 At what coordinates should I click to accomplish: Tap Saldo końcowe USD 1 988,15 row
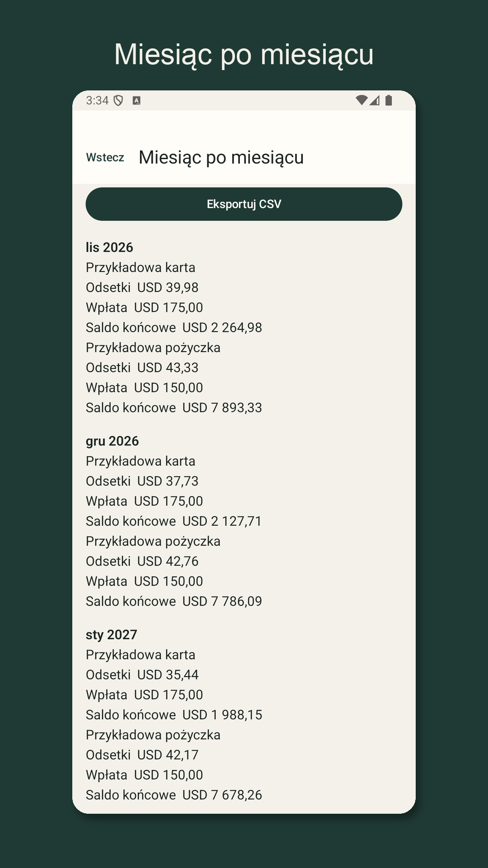coord(174,715)
